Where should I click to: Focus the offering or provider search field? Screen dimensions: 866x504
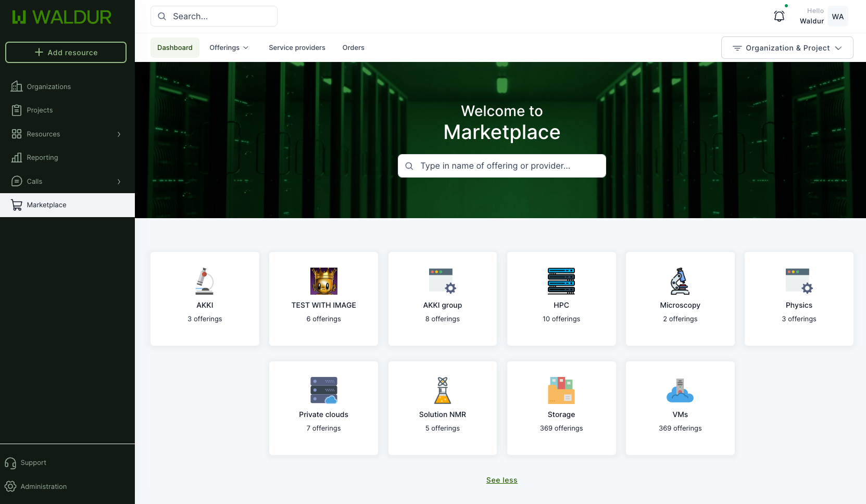501,166
